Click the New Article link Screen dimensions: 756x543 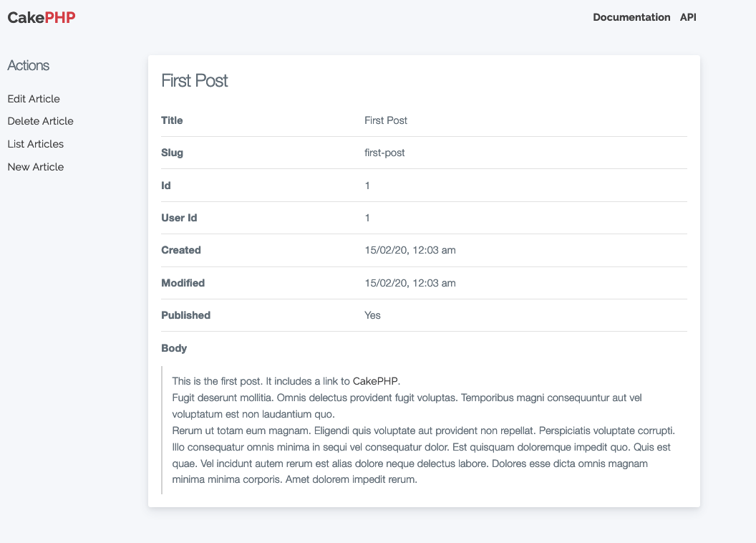click(x=35, y=166)
